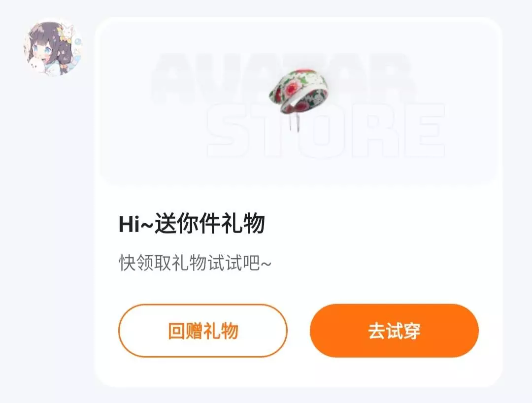532x403 pixels.
Task: Tap the 礼物 word in the card title
Action: (x=243, y=224)
